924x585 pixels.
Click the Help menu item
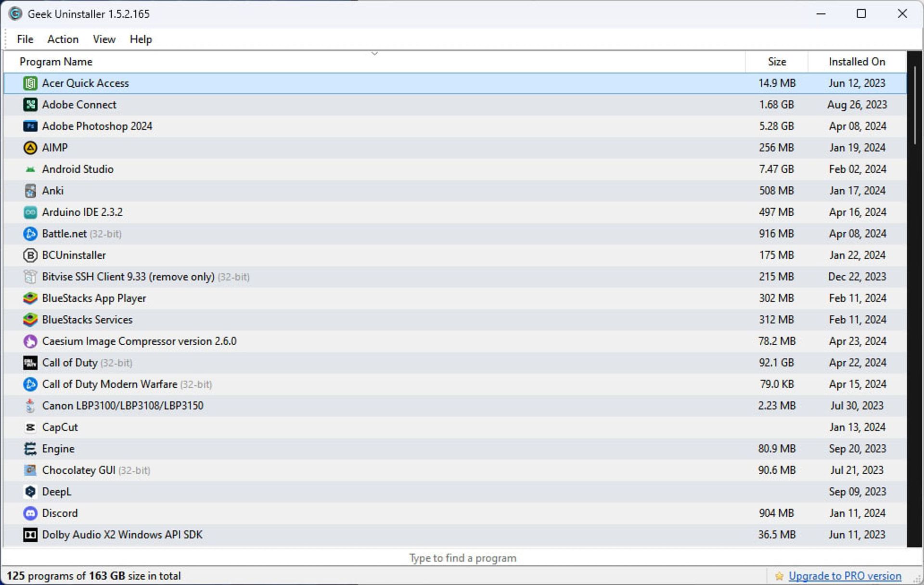pyautogui.click(x=140, y=39)
